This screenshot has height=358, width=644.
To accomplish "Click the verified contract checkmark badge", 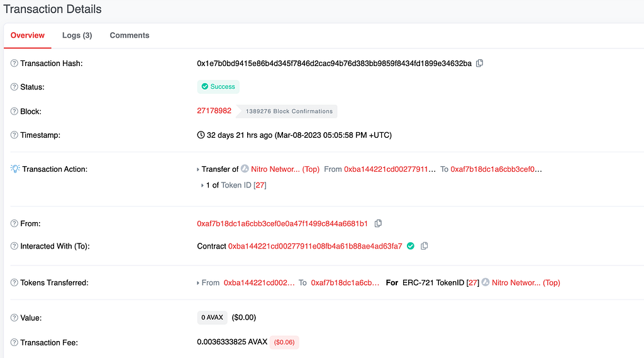I will point(410,246).
